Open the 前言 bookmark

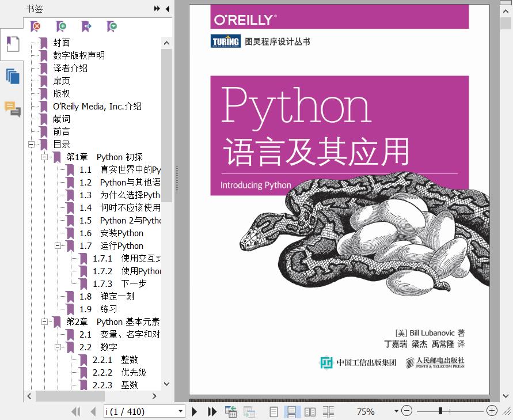(62, 131)
